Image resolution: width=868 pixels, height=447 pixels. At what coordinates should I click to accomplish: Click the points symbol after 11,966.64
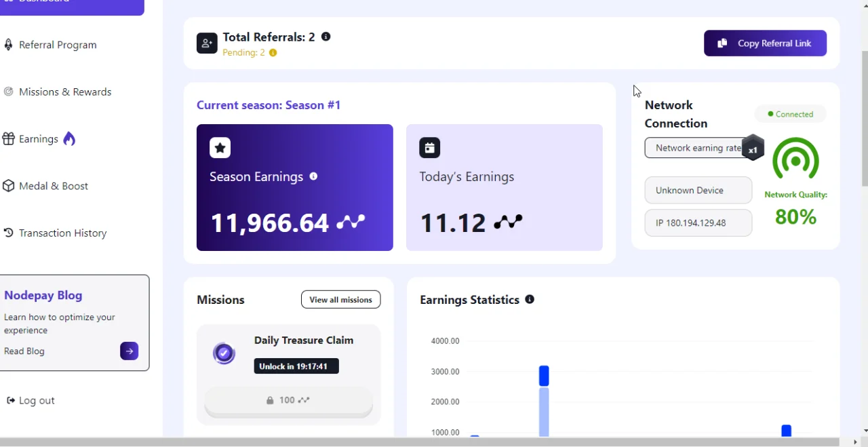(351, 222)
